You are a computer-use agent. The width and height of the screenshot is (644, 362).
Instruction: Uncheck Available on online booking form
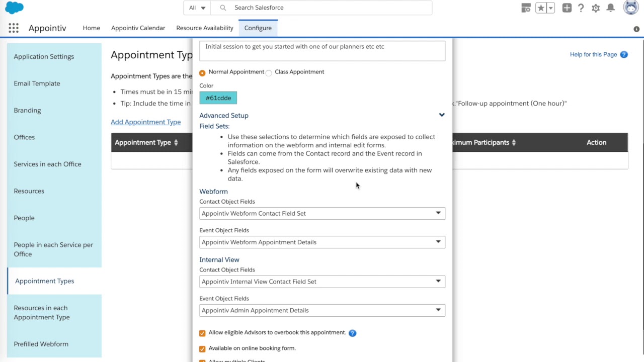[202, 348]
